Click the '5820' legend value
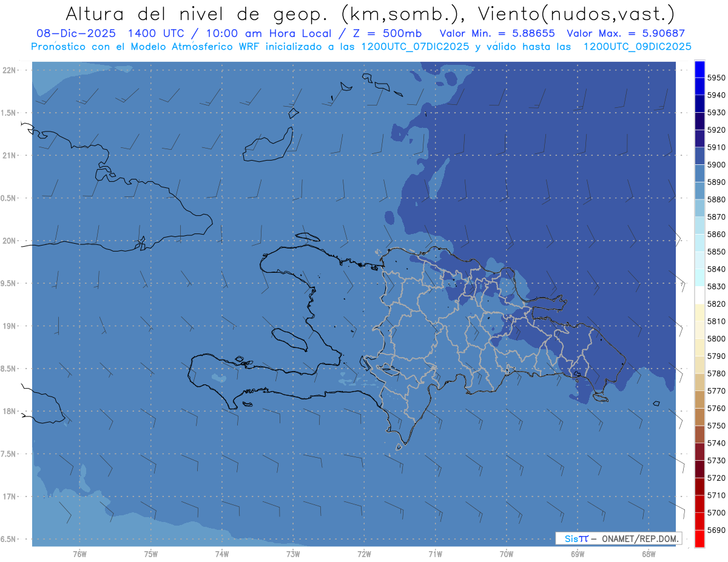728x562 pixels. (716, 304)
